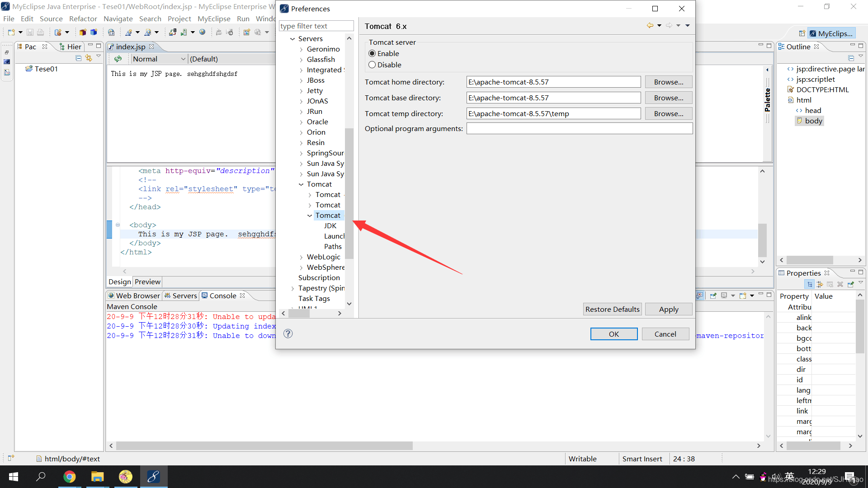Screen dimensions: 868x488
Task: Click the taskbar search magnifier icon
Action: tap(41, 477)
